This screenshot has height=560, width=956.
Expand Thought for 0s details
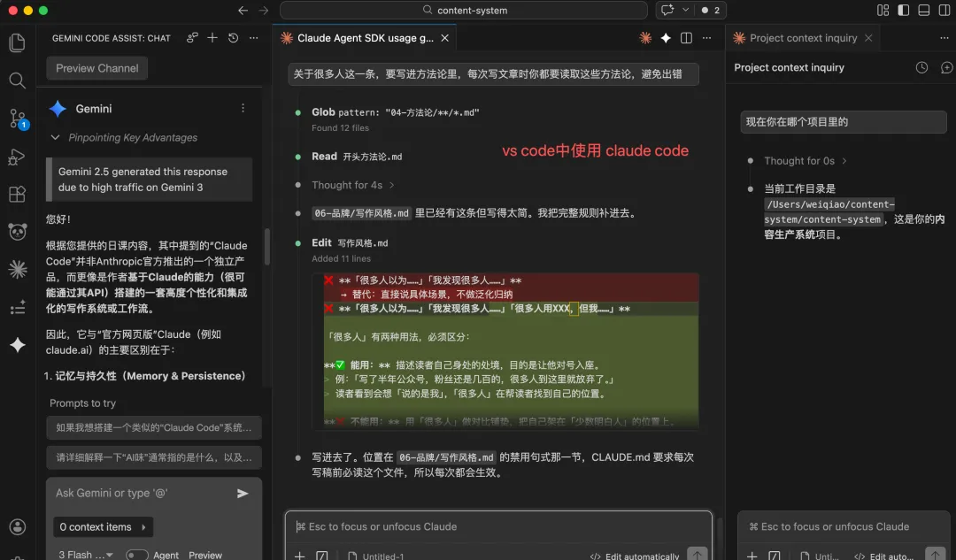[x=805, y=161]
